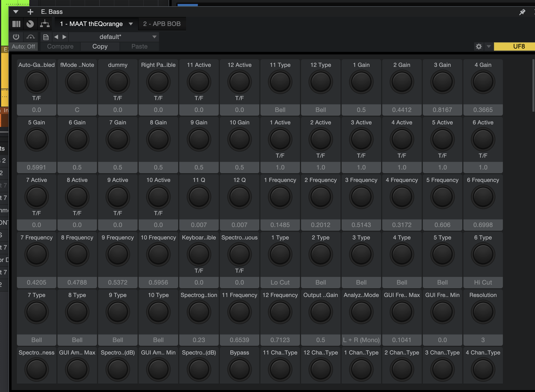Click the 1 Gain knob
The height and width of the screenshot is (392, 535).
pos(361,82)
